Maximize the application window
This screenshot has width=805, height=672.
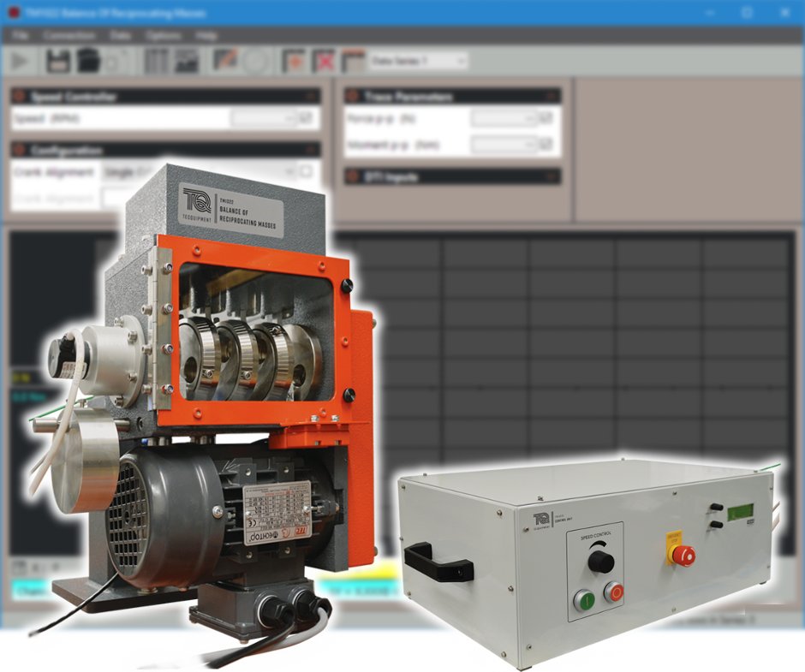pos(748,13)
